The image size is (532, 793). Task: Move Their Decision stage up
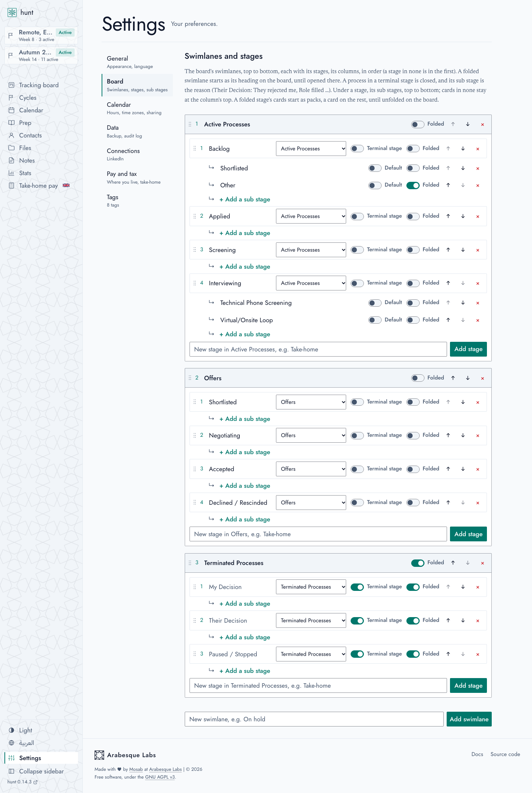(x=448, y=620)
